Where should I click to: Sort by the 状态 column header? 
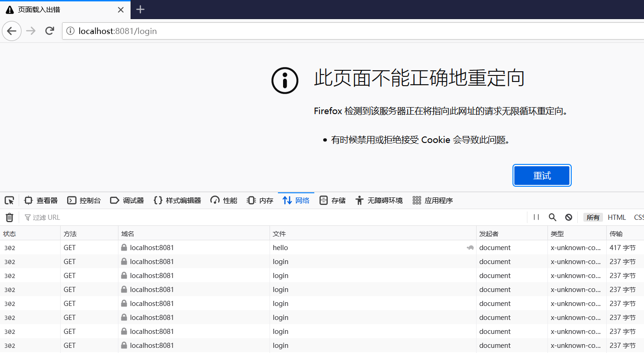[x=30, y=234]
